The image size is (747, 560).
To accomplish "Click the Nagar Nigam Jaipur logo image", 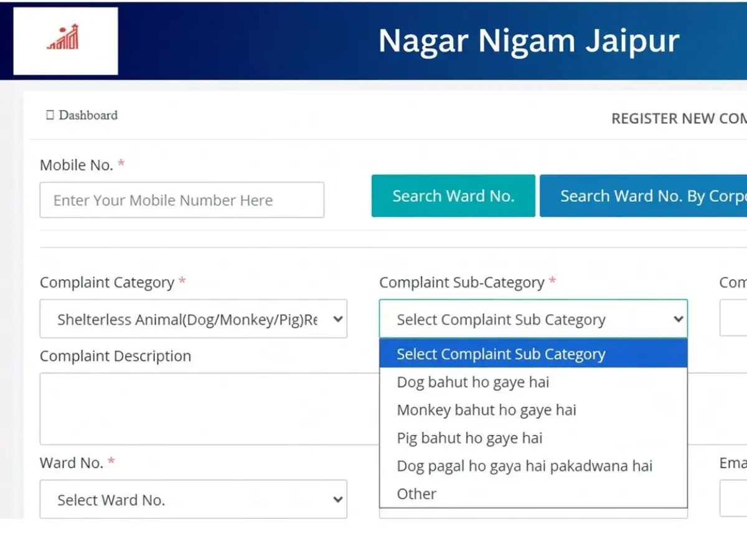I will (65, 41).
